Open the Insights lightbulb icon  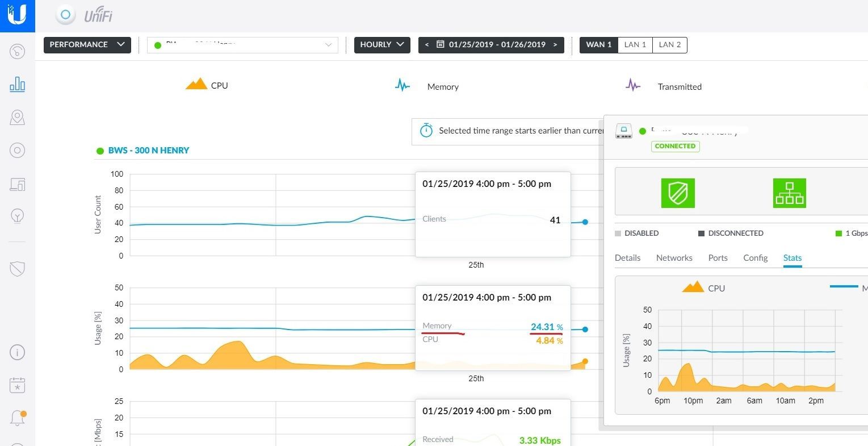tap(17, 216)
